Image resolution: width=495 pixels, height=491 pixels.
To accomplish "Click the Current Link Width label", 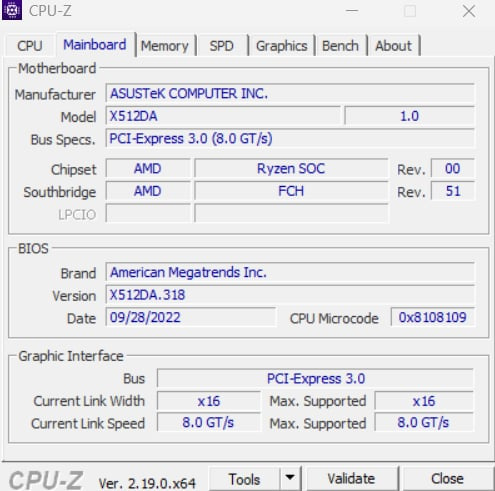I will pyautogui.click(x=89, y=401).
